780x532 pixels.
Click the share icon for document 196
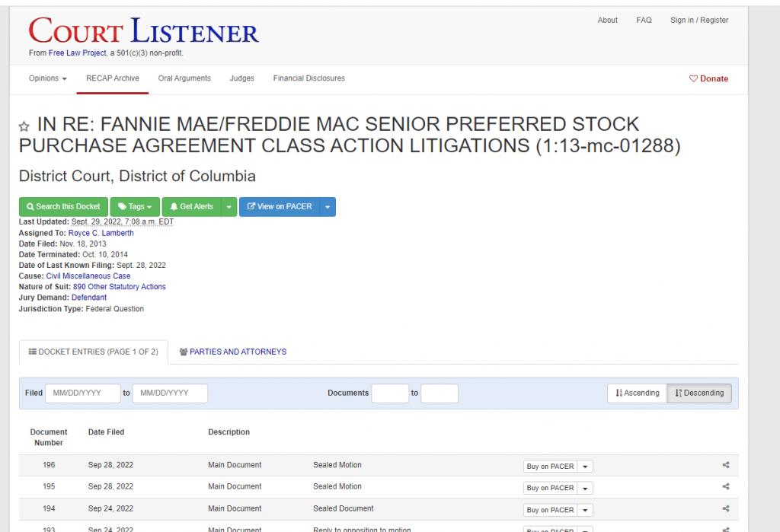726,465
